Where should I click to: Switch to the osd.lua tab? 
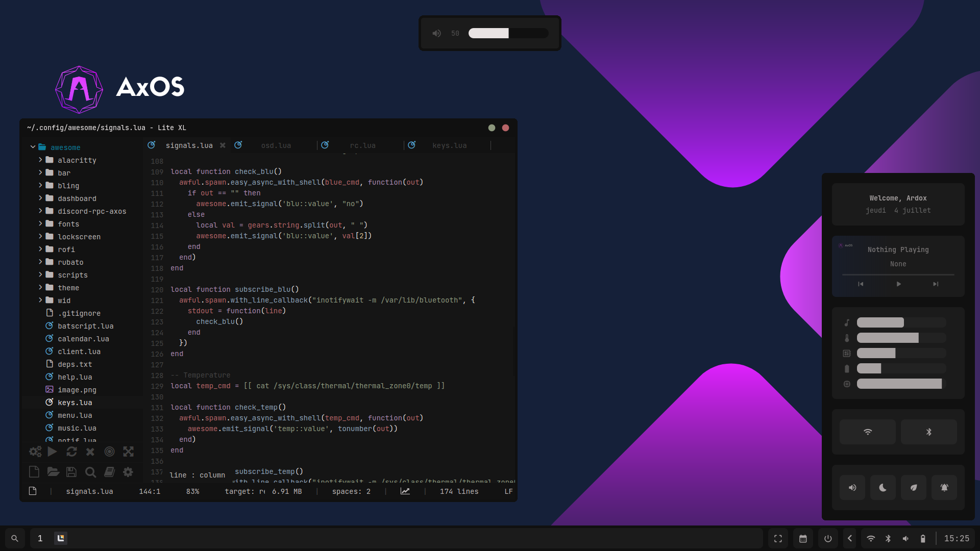(x=276, y=145)
